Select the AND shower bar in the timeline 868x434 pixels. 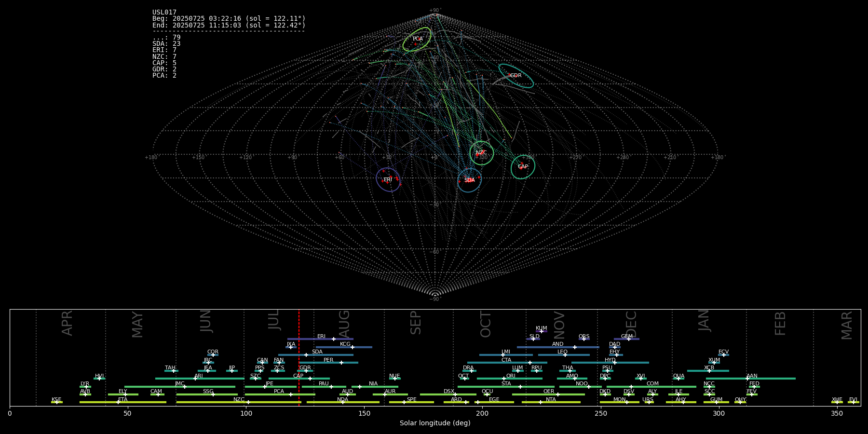coord(558,347)
